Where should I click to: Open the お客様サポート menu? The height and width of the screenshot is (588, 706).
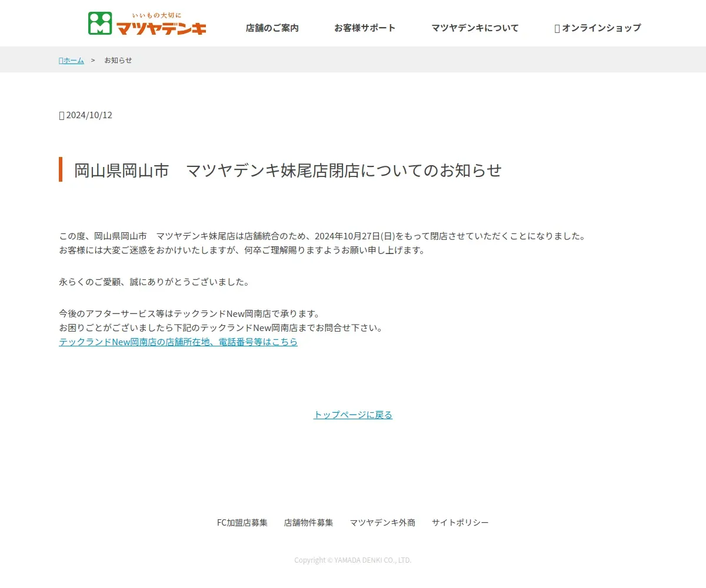tap(365, 28)
